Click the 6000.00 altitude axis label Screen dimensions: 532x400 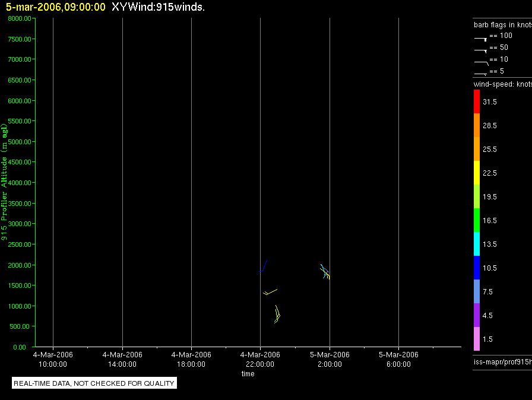20,101
